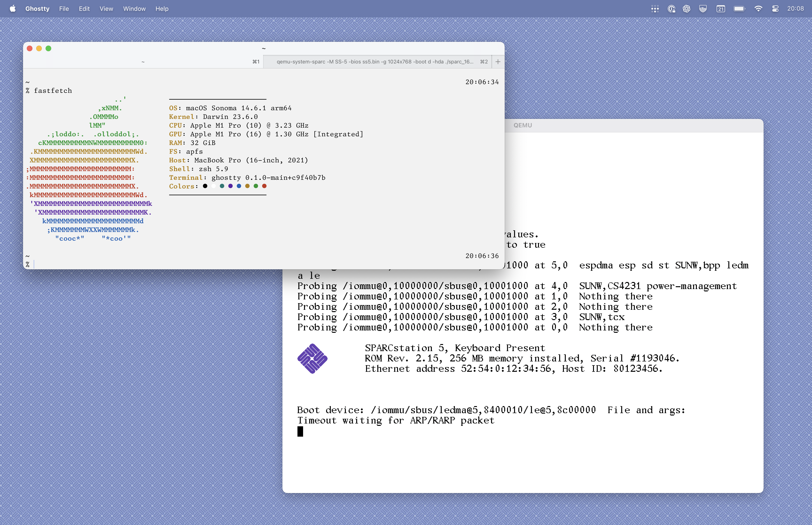Open the Window menu
The height and width of the screenshot is (525, 812).
[x=134, y=9]
